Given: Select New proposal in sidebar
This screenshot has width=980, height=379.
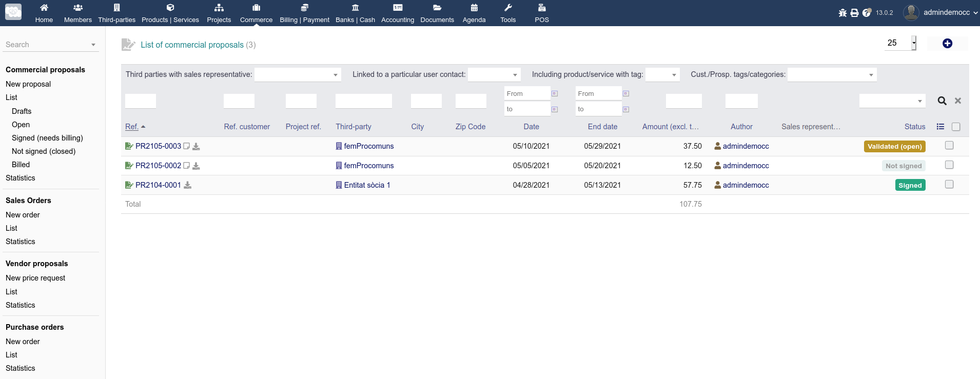Looking at the screenshot, I should [28, 84].
